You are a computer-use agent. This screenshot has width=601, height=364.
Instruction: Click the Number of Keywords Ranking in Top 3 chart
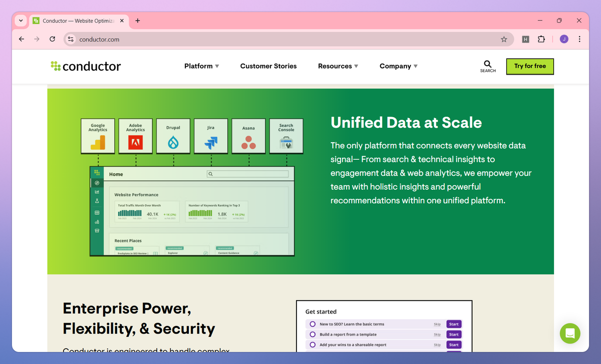coord(200,214)
